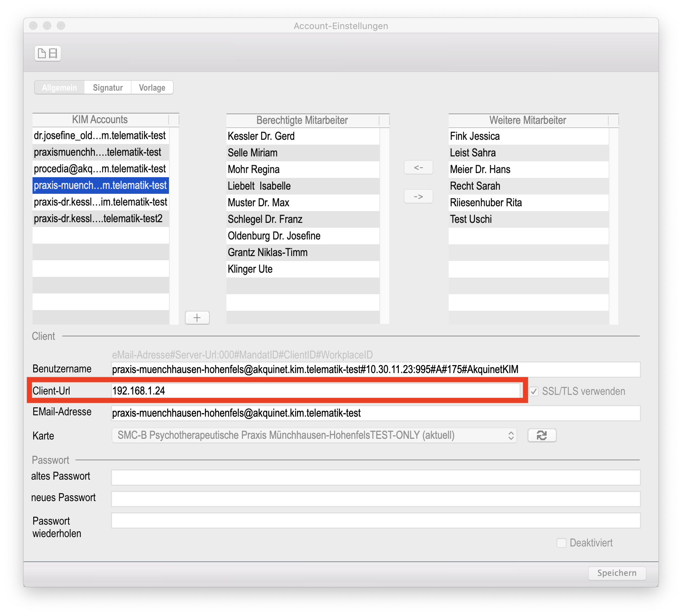
Task: Open the Karte SMC-B dropdown
Action: pos(314,435)
